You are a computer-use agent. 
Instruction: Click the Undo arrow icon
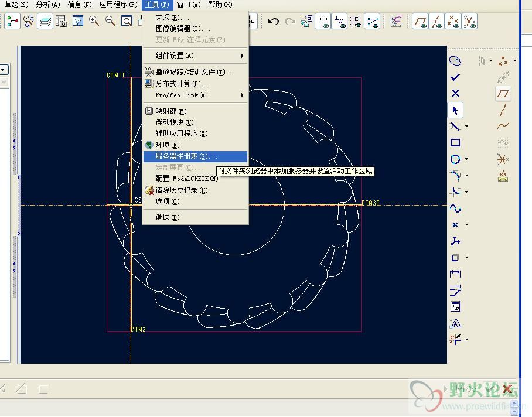tap(274, 21)
